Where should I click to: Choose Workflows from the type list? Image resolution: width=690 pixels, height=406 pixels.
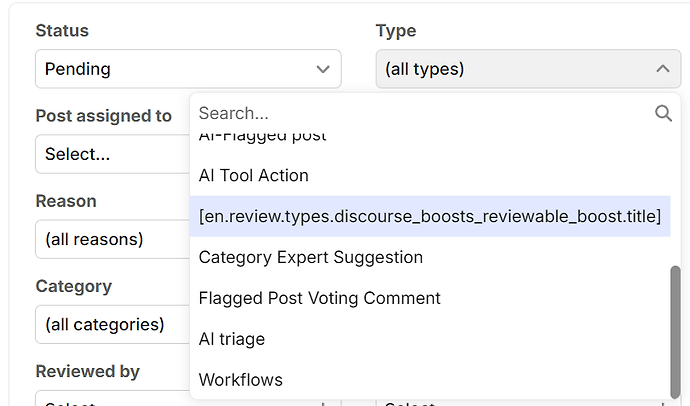point(430,380)
